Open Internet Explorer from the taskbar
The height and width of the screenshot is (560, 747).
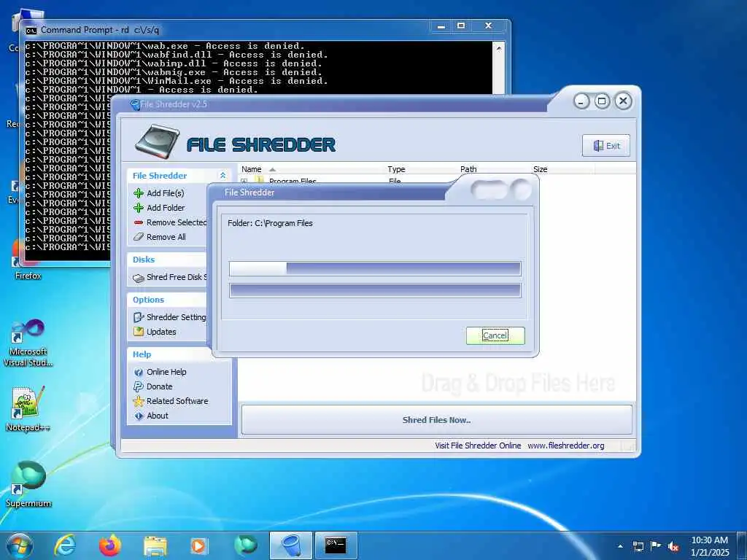(x=65, y=545)
